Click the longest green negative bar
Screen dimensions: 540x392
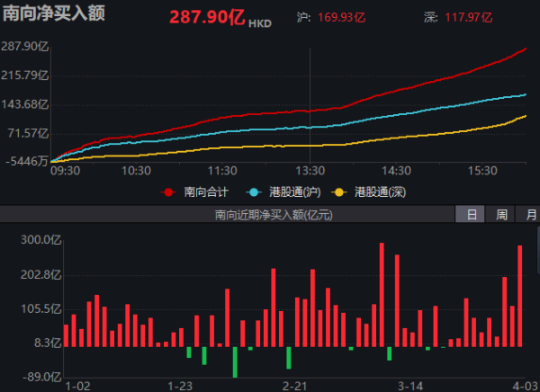click(235, 361)
